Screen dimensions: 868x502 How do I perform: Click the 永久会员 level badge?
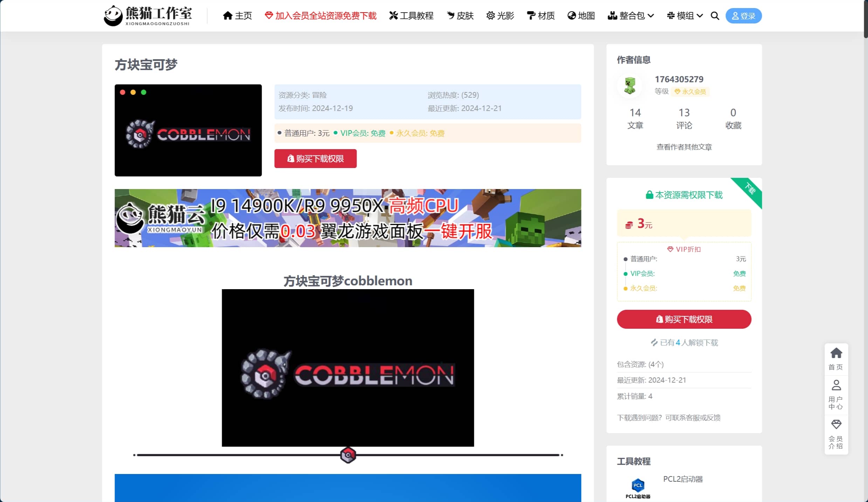pyautogui.click(x=690, y=92)
